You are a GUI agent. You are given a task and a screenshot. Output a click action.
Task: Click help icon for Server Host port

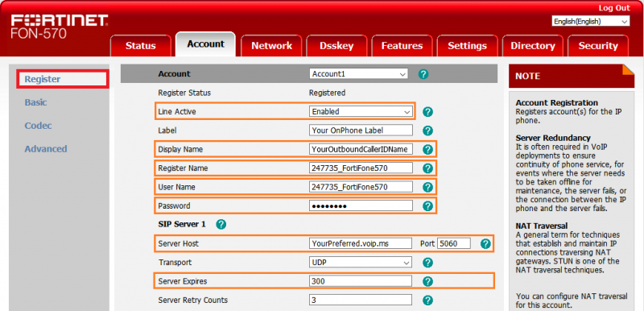click(485, 243)
